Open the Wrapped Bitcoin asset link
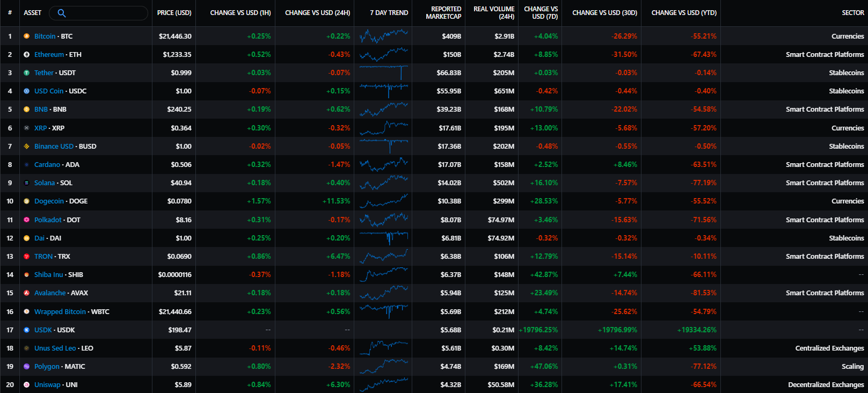 (60, 312)
